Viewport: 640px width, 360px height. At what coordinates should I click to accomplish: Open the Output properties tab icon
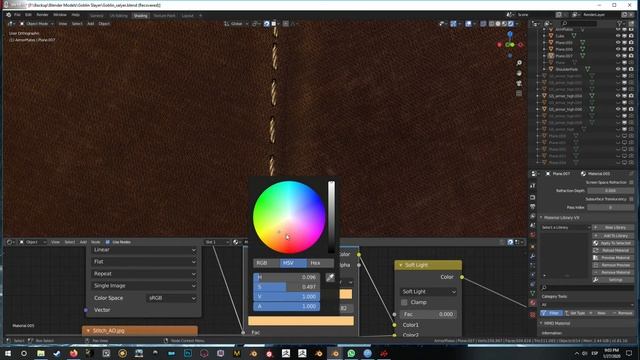pyautogui.click(x=532, y=207)
